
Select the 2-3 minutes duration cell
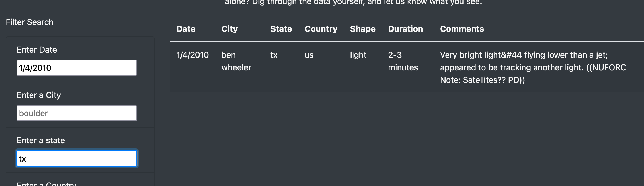[x=403, y=61]
